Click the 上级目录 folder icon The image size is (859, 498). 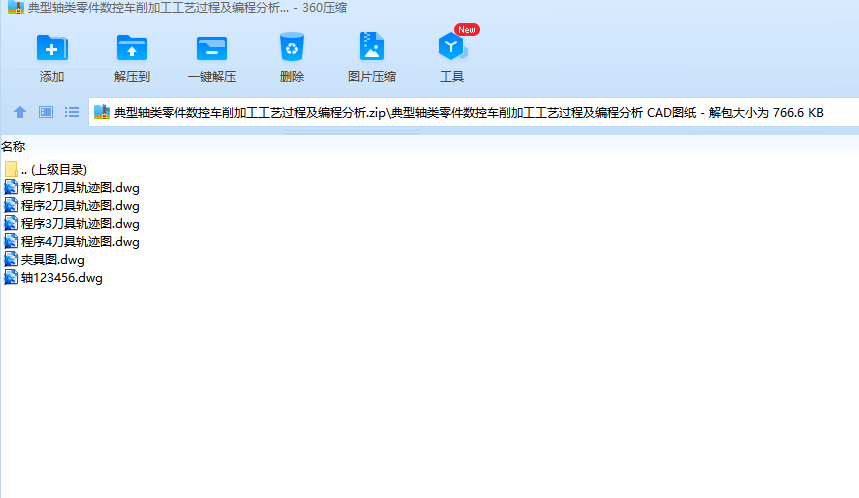point(11,169)
